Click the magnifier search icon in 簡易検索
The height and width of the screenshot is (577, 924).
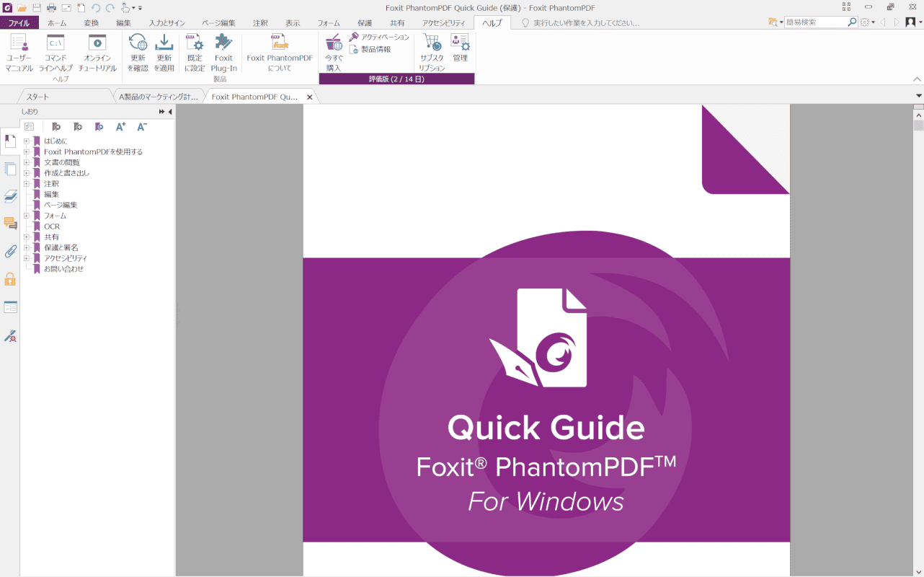[852, 22]
